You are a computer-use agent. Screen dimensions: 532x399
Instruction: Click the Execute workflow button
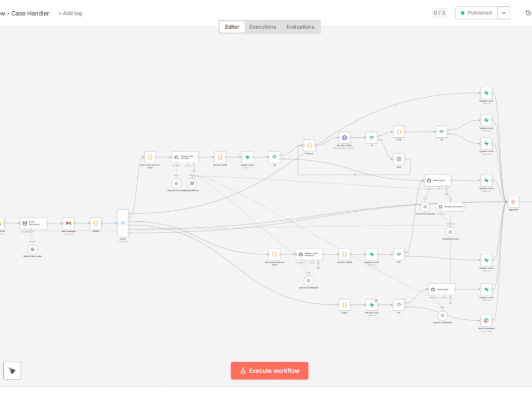point(269,370)
